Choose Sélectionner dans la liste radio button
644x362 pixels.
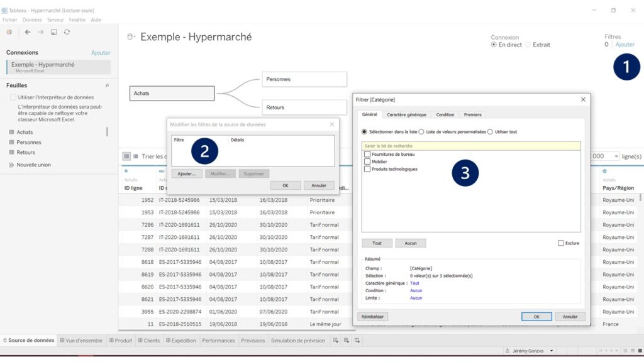click(x=364, y=132)
